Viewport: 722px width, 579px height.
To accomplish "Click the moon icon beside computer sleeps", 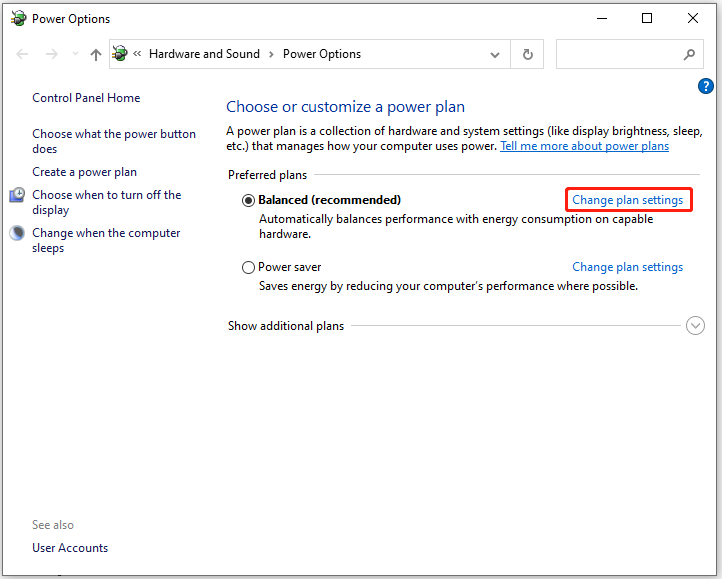I will [17, 233].
